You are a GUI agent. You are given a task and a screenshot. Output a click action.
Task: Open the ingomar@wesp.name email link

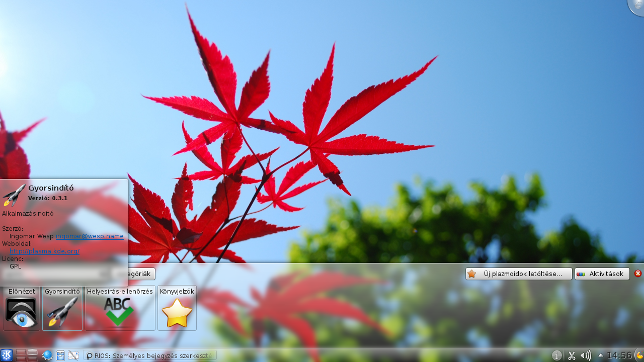(x=90, y=236)
